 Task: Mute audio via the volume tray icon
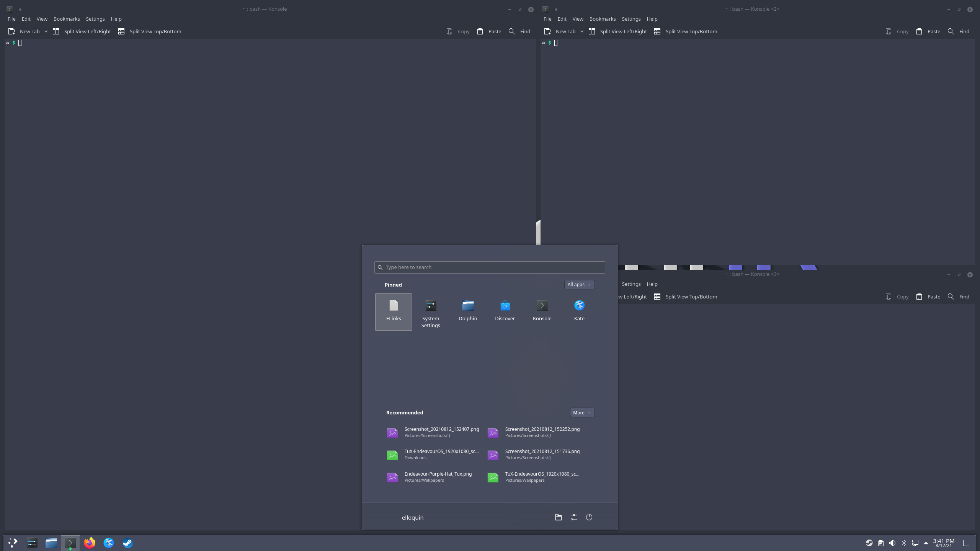(892, 543)
